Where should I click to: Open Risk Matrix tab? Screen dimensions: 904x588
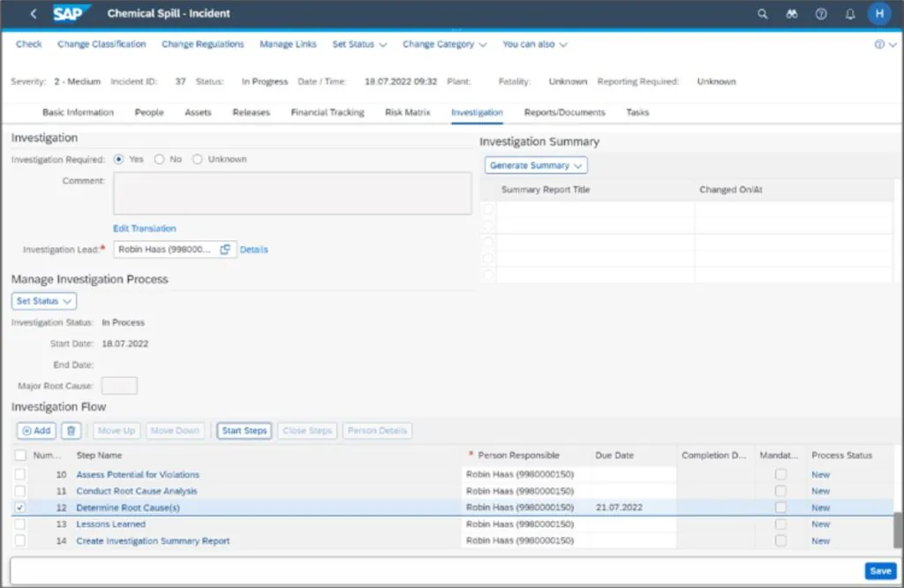[408, 112]
